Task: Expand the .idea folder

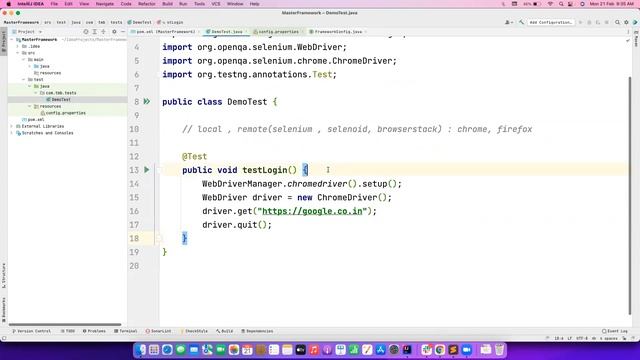Action: [18, 46]
